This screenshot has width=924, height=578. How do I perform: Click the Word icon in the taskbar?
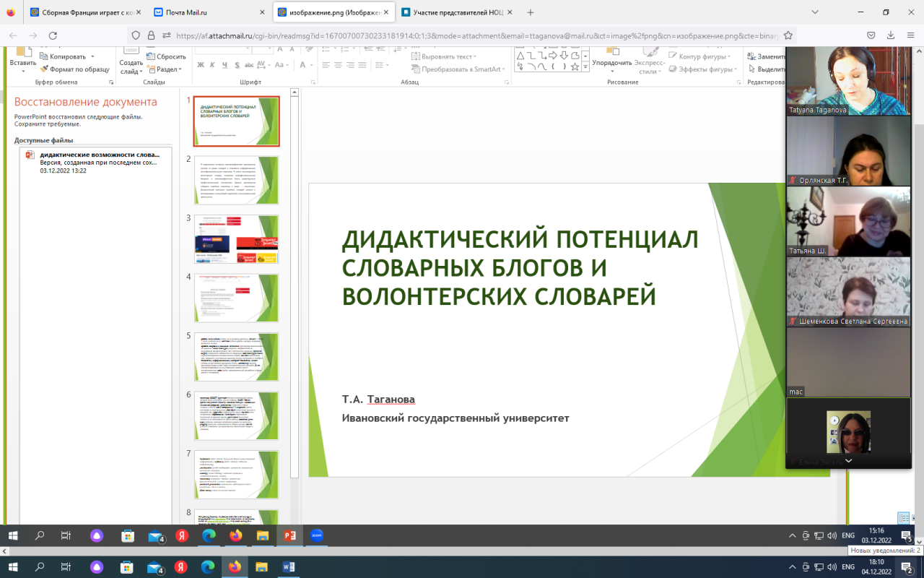pos(289,567)
